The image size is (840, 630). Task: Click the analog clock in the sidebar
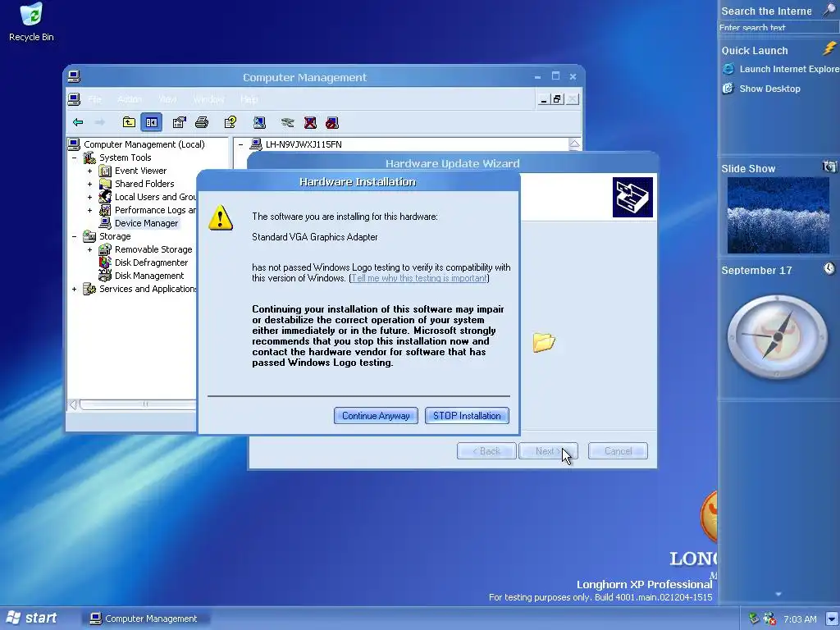[778, 337]
